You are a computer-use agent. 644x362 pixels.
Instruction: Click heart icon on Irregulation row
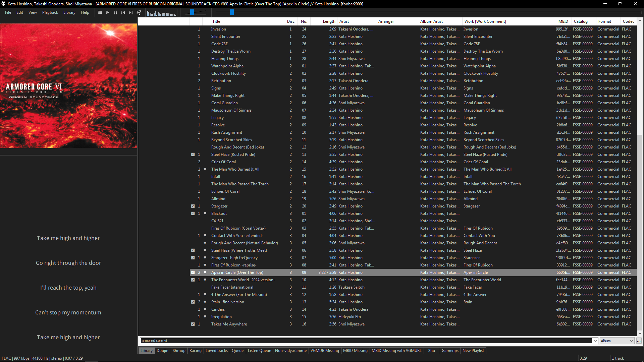205,317
